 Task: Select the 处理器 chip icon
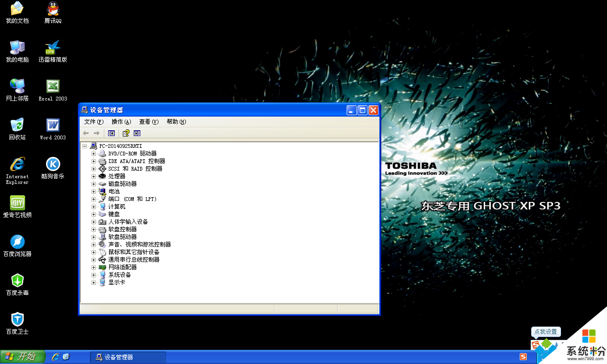coord(102,176)
